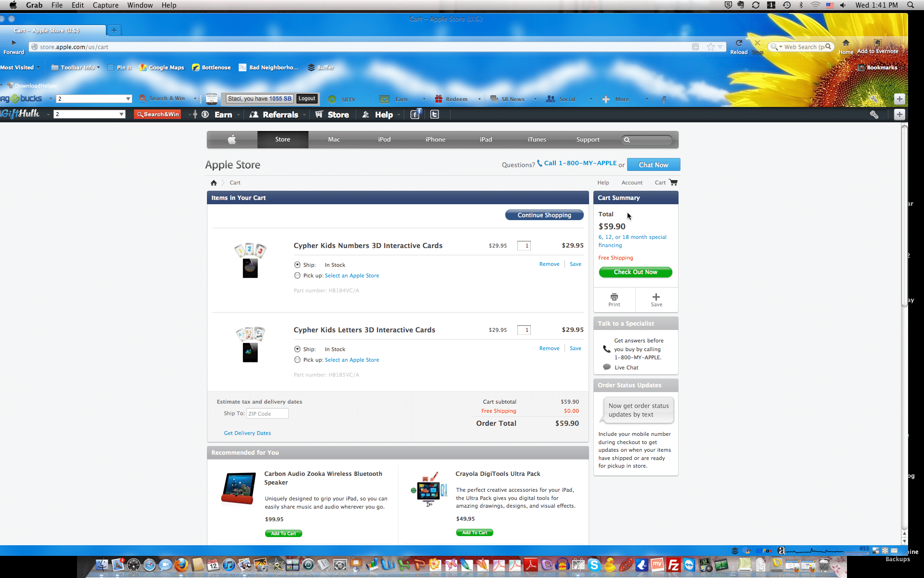
Task: Select Ship option for Numbers cards
Action: 297,265
